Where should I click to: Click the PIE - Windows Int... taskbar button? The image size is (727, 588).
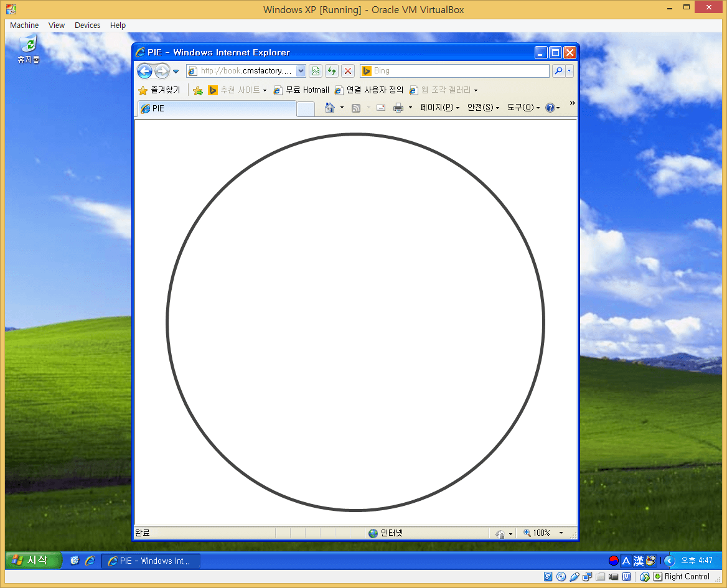pos(151,561)
